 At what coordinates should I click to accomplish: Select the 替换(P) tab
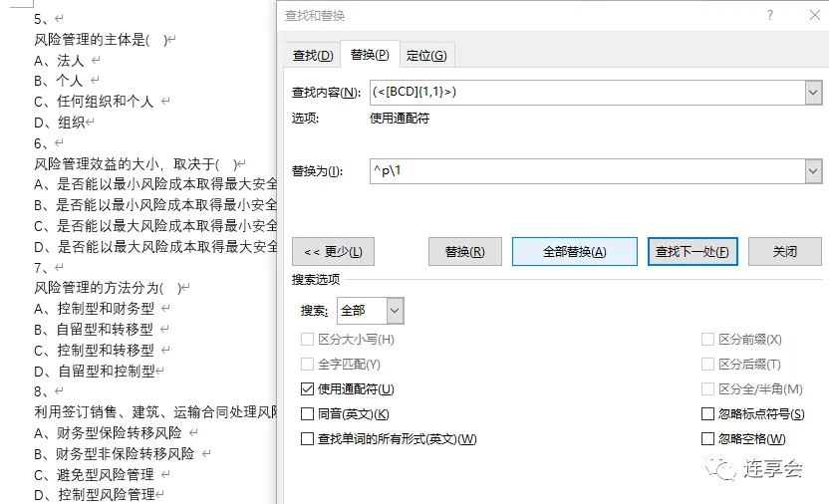point(370,55)
